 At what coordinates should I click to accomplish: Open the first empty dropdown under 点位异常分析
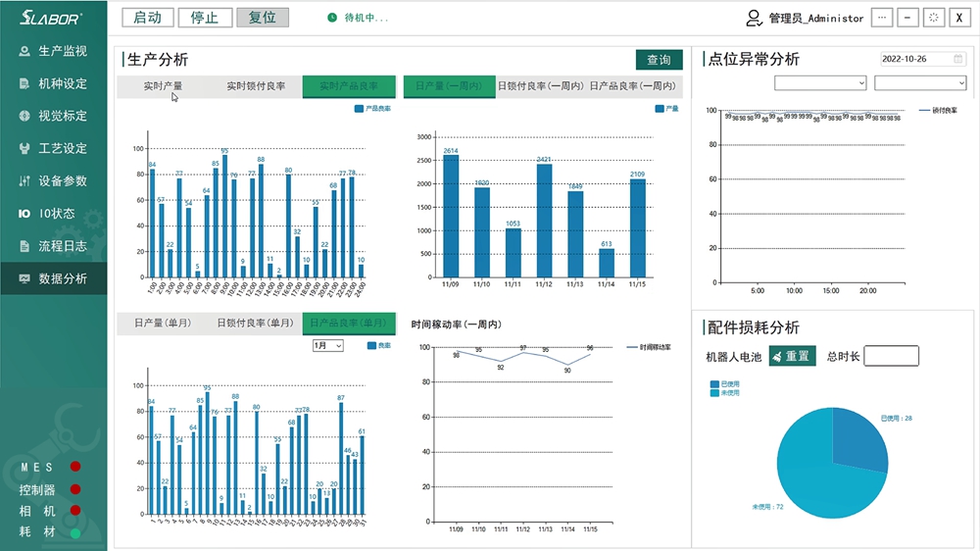tap(820, 83)
